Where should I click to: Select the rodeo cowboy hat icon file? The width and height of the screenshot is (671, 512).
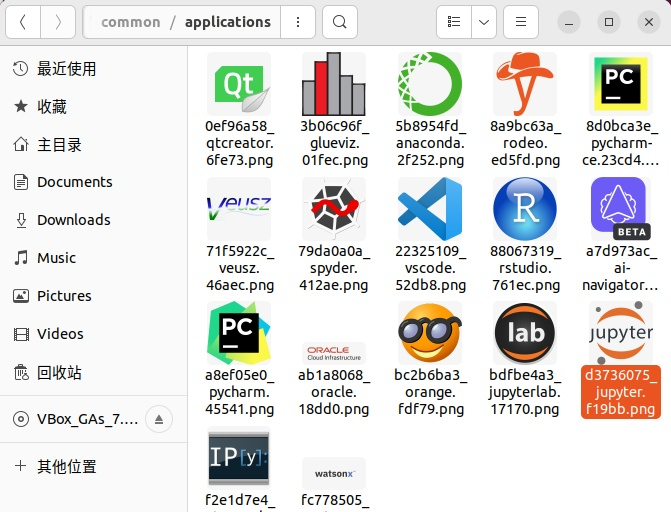point(525,84)
